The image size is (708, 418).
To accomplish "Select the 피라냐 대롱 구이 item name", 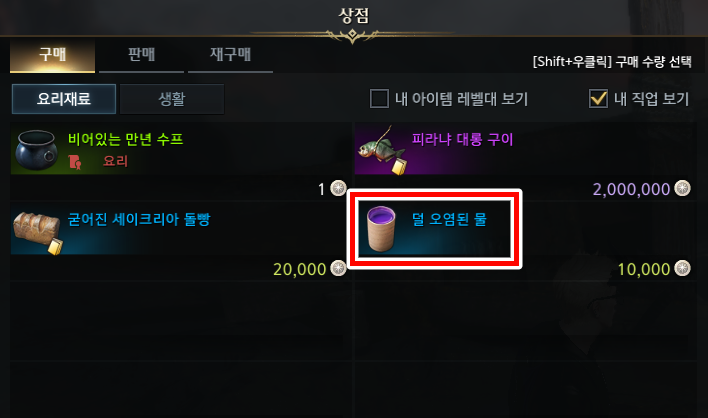I will (x=463, y=139).
